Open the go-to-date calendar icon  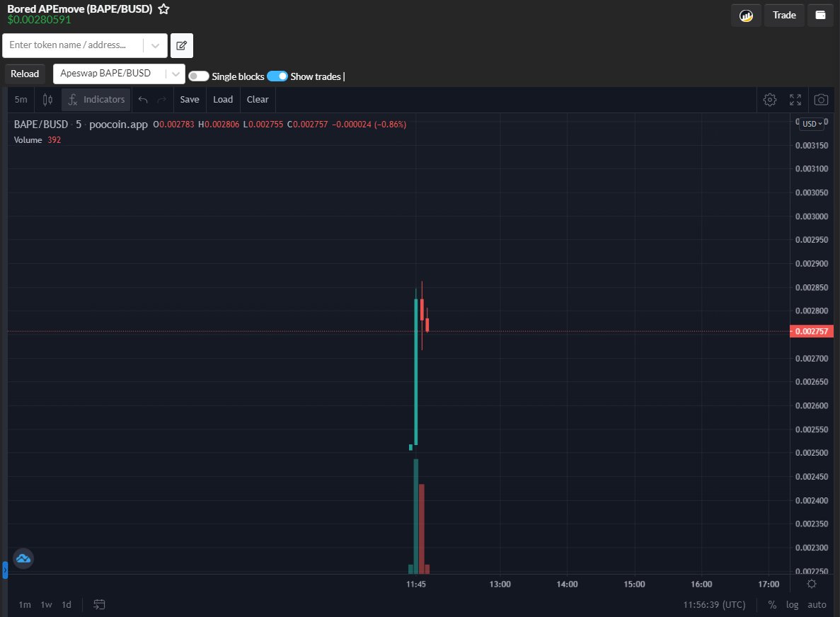click(99, 605)
